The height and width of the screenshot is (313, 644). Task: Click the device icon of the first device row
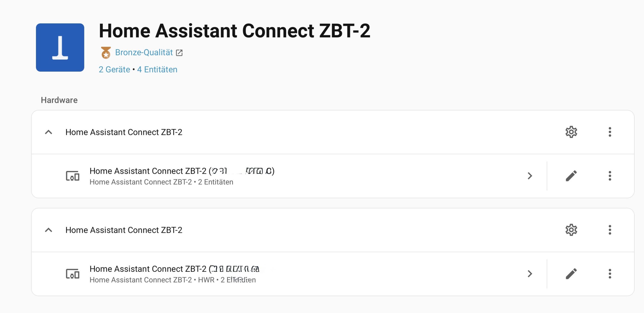coord(72,176)
